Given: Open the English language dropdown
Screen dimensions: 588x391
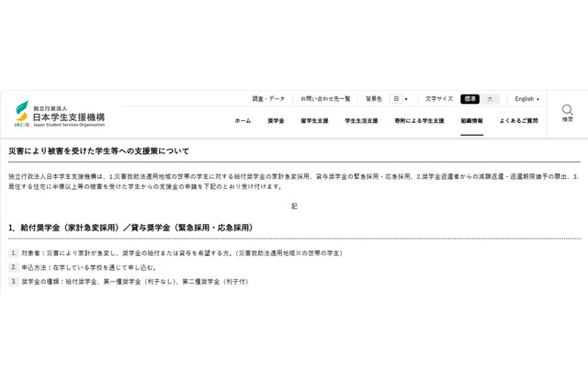Looking at the screenshot, I should pyautogui.click(x=526, y=99).
